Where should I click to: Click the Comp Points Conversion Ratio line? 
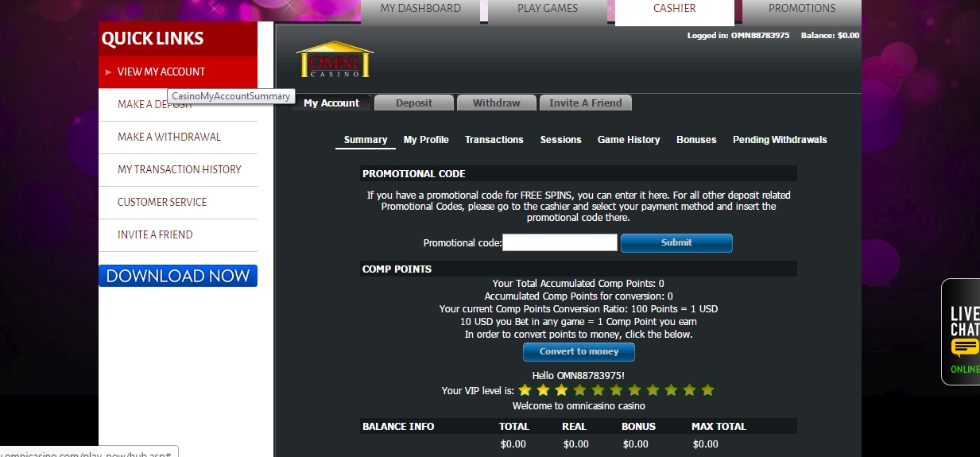(579, 308)
